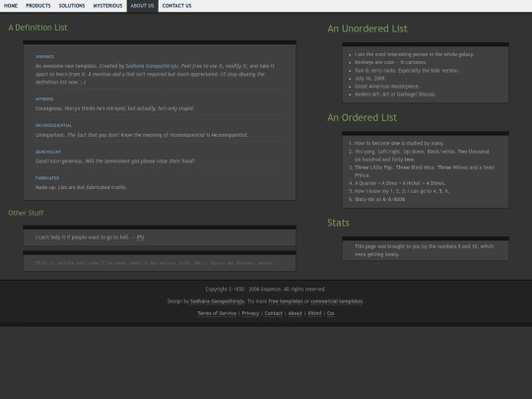Click the copyright line in the footer
The height and width of the screenshot is (399, 532).
pos(266,290)
